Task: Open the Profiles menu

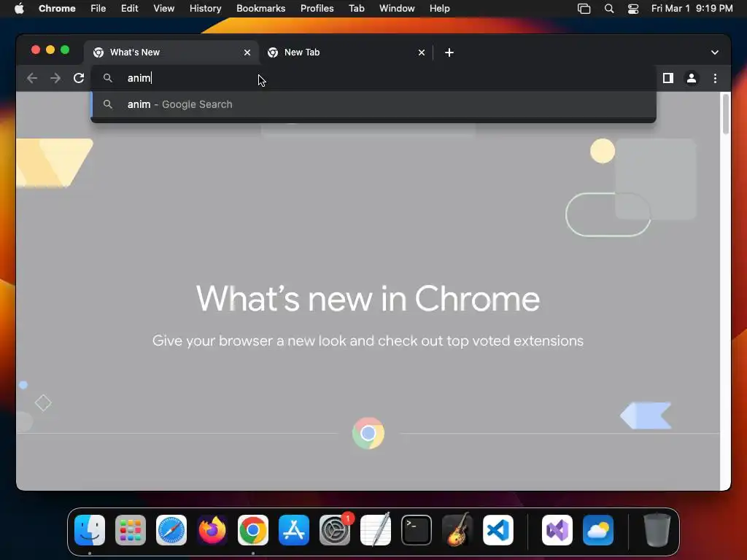Action: (x=317, y=9)
